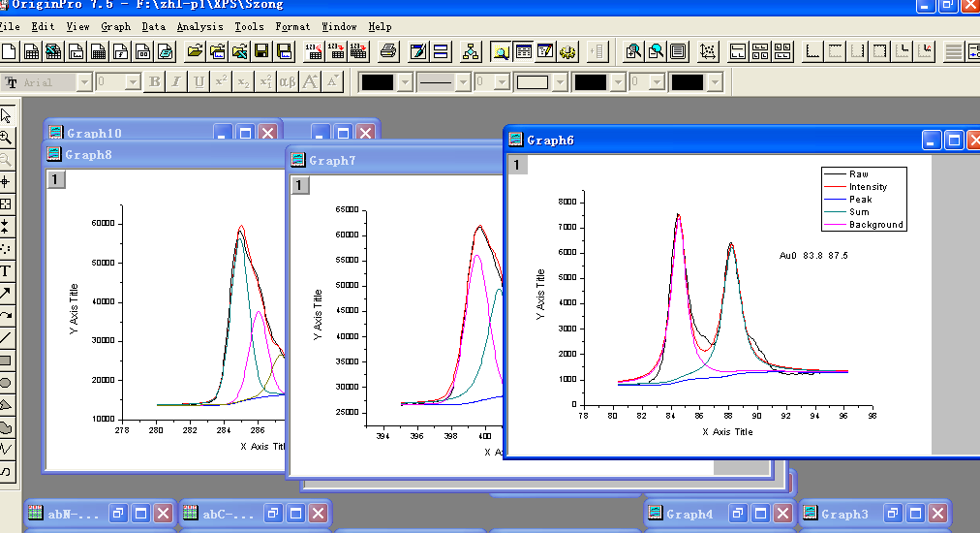
Task: Toggle superscript formatting
Action: click(x=221, y=82)
